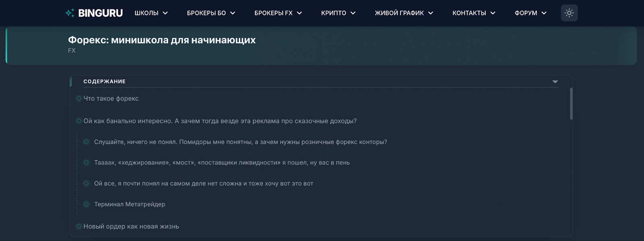Click the contents list scrollbar thumb

tap(571, 104)
